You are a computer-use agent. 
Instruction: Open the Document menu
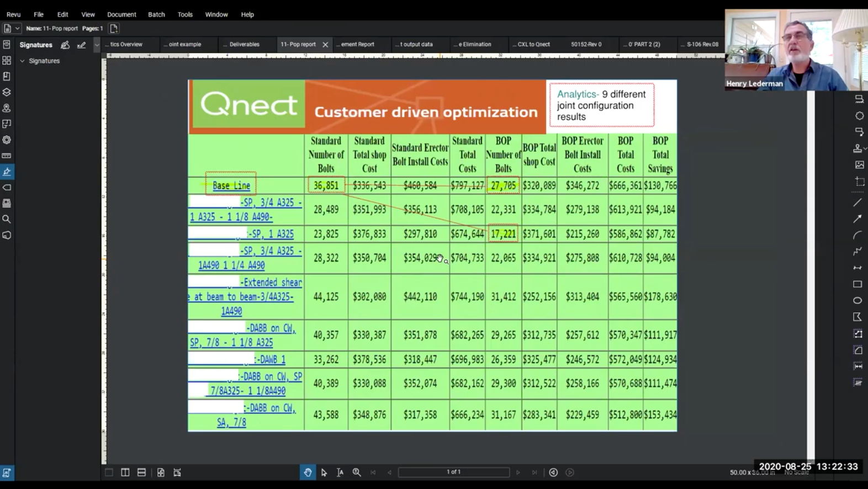click(121, 14)
